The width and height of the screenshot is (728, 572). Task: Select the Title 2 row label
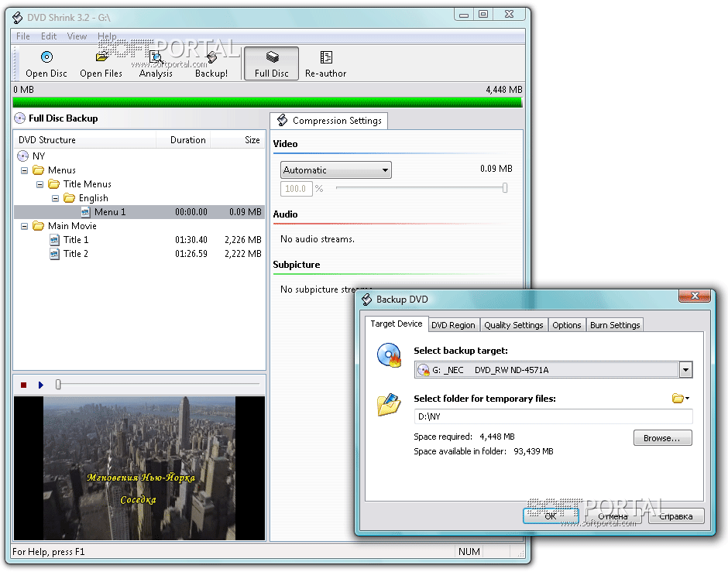pyautogui.click(x=76, y=254)
